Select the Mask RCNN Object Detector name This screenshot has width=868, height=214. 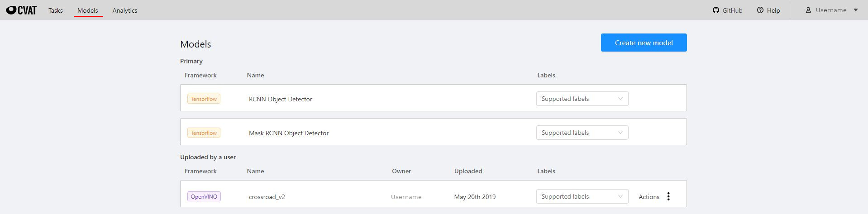[289, 133]
